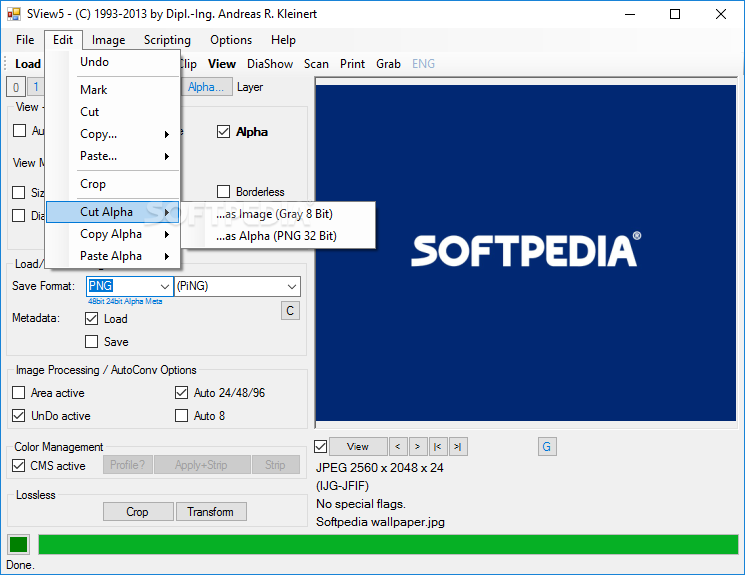Click the green status indicator square
The image size is (745, 575).
(x=19, y=545)
